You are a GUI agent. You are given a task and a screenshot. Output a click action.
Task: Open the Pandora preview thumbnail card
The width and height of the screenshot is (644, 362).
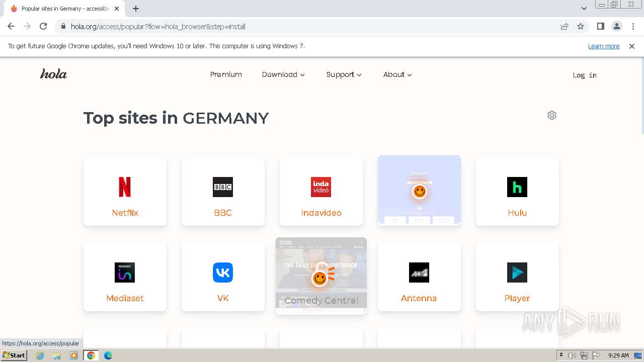(419, 190)
